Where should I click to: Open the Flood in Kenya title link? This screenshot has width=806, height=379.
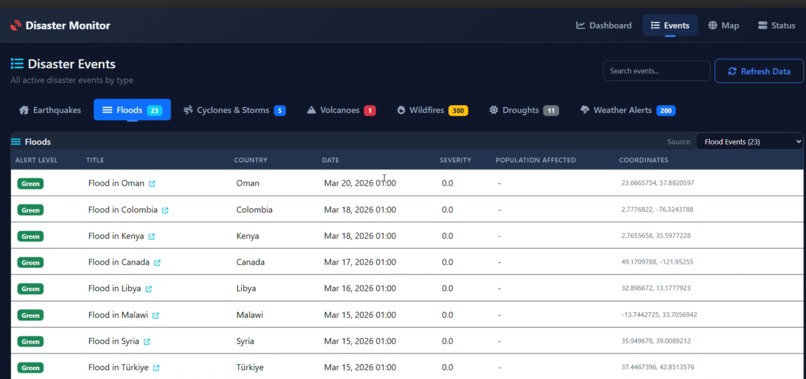tap(116, 236)
